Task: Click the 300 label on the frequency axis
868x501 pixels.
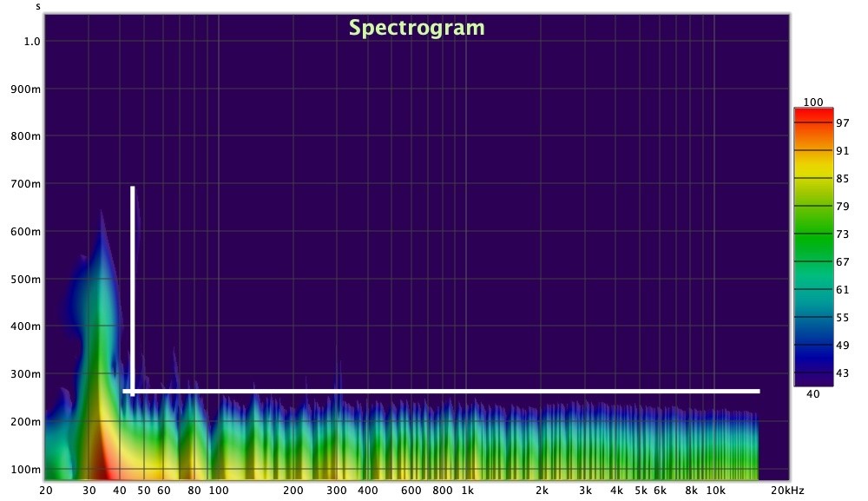Action: pyautogui.click(x=337, y=491)
